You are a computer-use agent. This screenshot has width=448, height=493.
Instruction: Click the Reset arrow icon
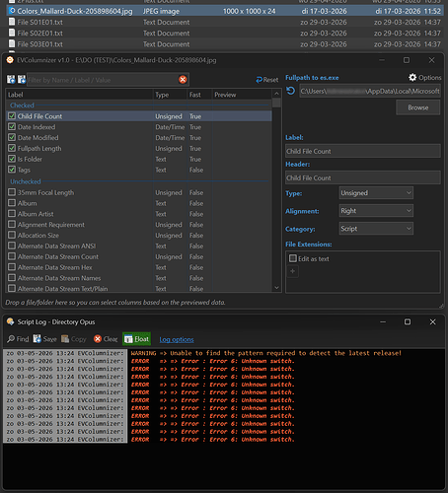[x=260, y=80]
